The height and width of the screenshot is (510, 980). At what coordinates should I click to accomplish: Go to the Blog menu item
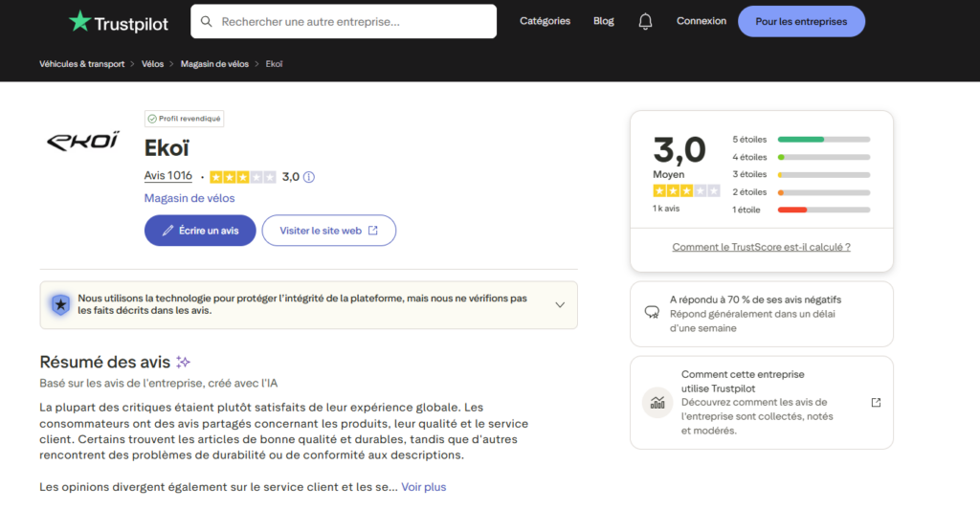click(603, 21)
